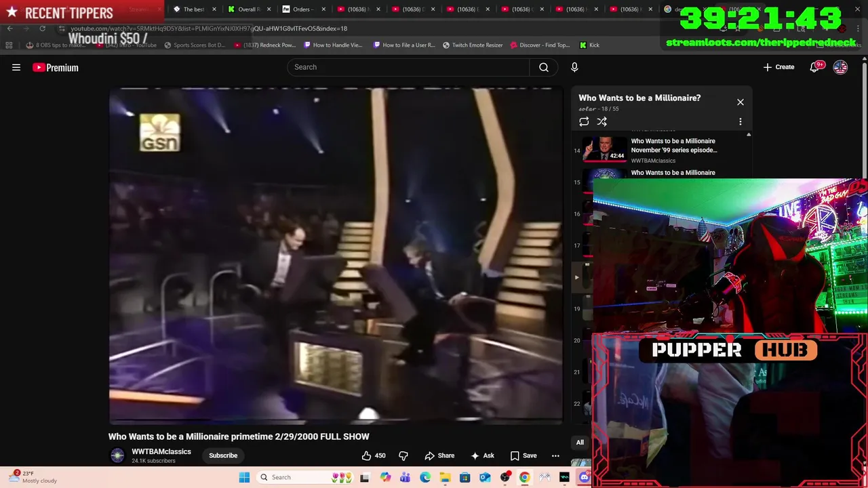Open 'Discover - Find Top...' bookmark

[540, 45]
